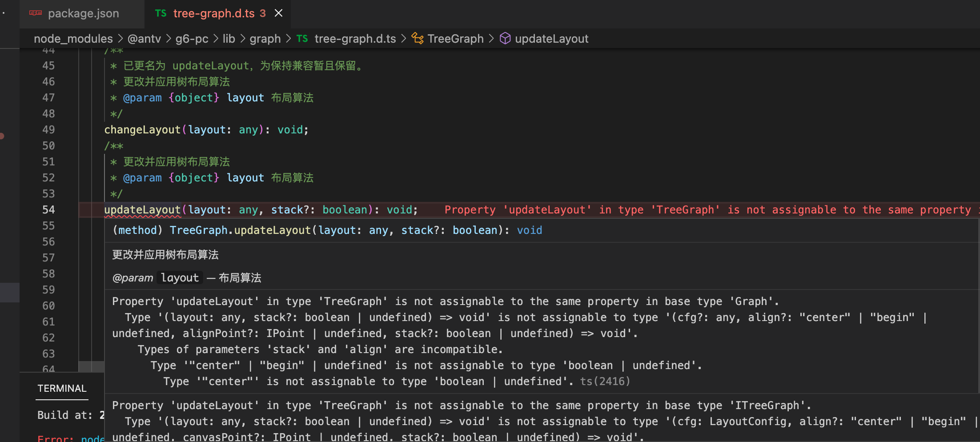Expand chevron after TreeGraph breadcrumb

491,39
